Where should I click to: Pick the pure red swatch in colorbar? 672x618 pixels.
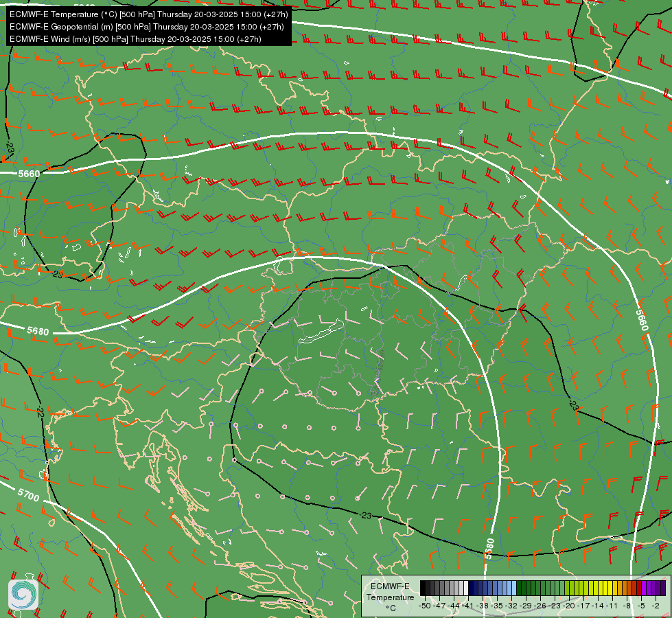(639, 588)
